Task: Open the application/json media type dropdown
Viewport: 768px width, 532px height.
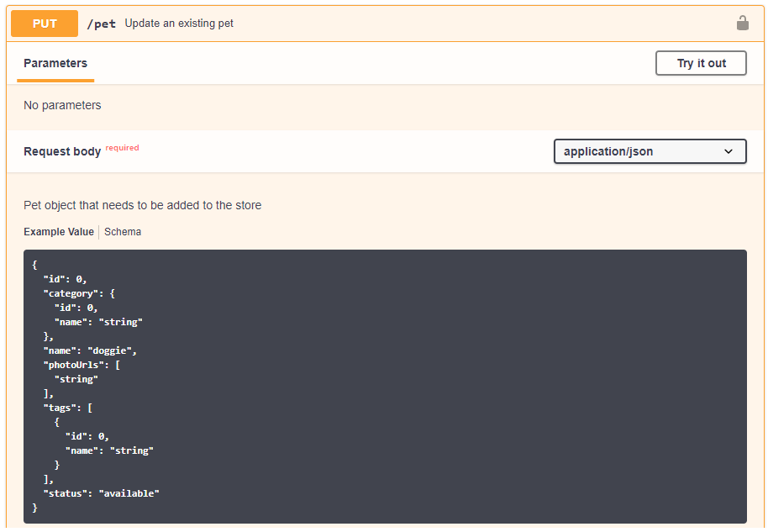Action: coord(650,151)
